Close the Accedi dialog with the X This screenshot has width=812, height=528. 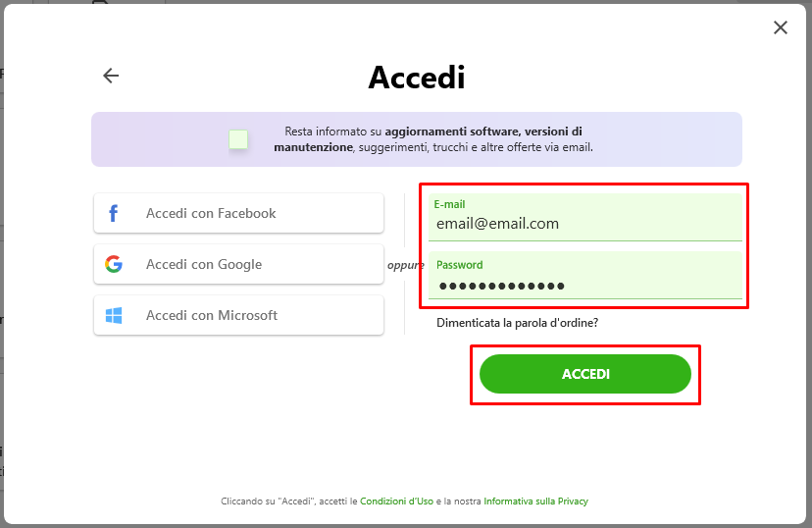pyautogui.click(x=781, y=27)
